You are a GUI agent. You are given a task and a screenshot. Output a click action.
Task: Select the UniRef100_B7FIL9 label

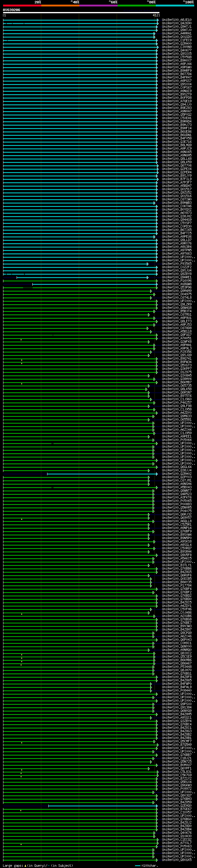[177, 179]
